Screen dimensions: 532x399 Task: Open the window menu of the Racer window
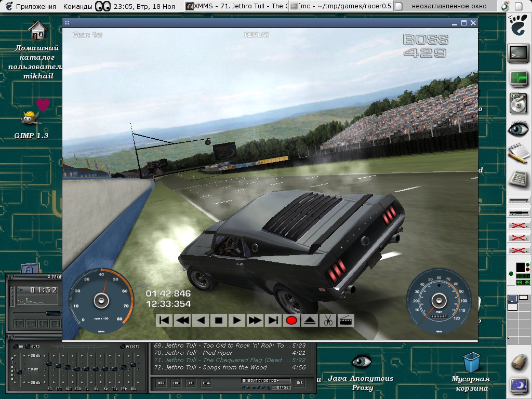67,23
